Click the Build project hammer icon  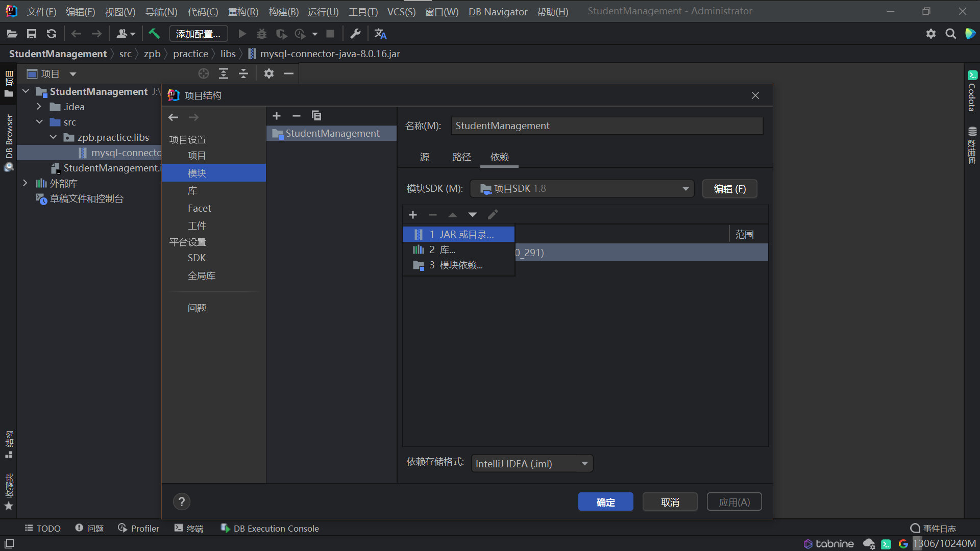coord(154,34)
